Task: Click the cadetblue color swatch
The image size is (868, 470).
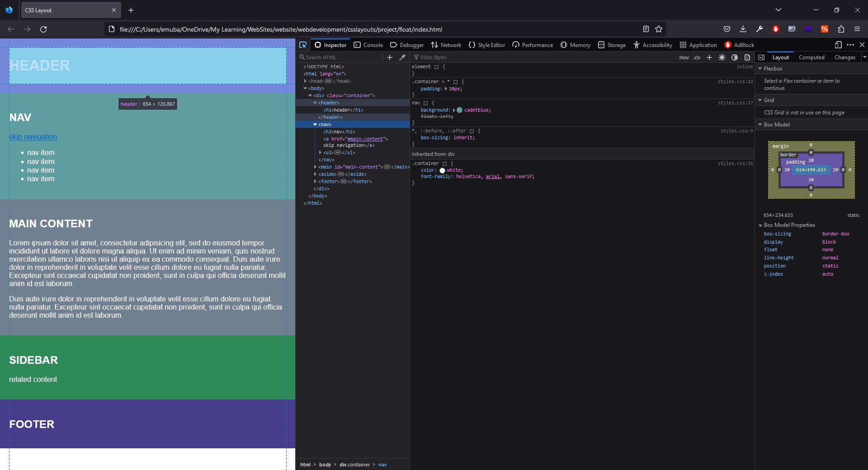Action: pos(459,110)
